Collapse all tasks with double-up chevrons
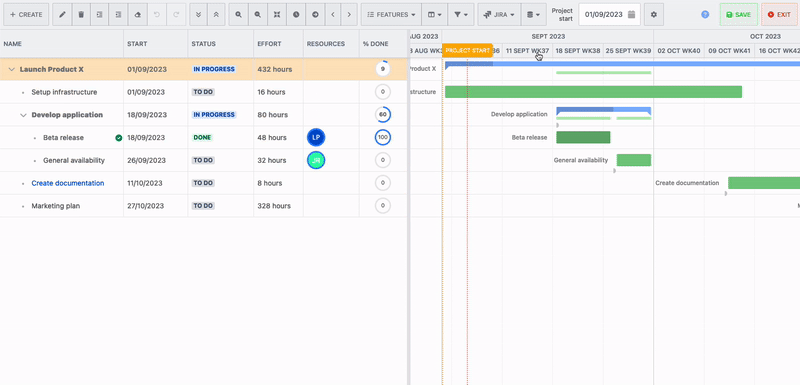 click(216, 15)
